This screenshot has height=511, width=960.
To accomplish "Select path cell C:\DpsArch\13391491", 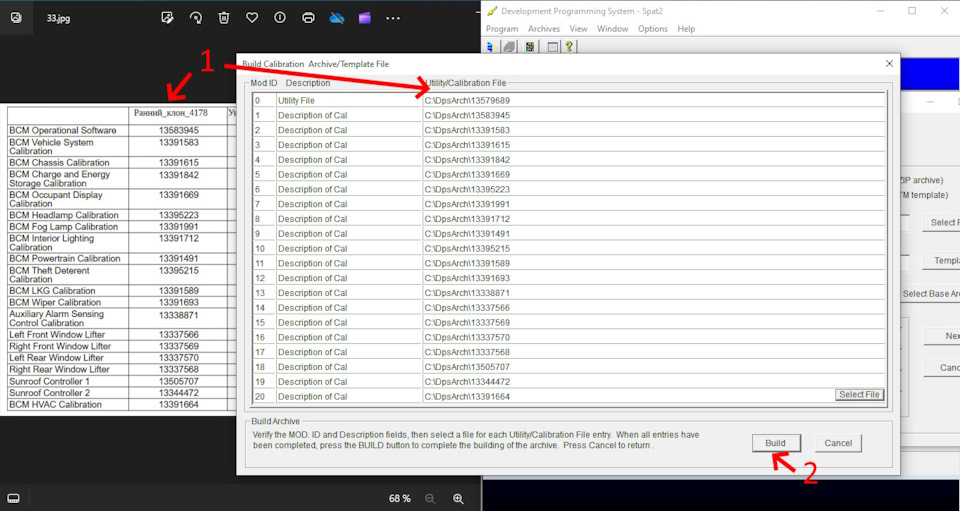I will click(x=653, y=234).
